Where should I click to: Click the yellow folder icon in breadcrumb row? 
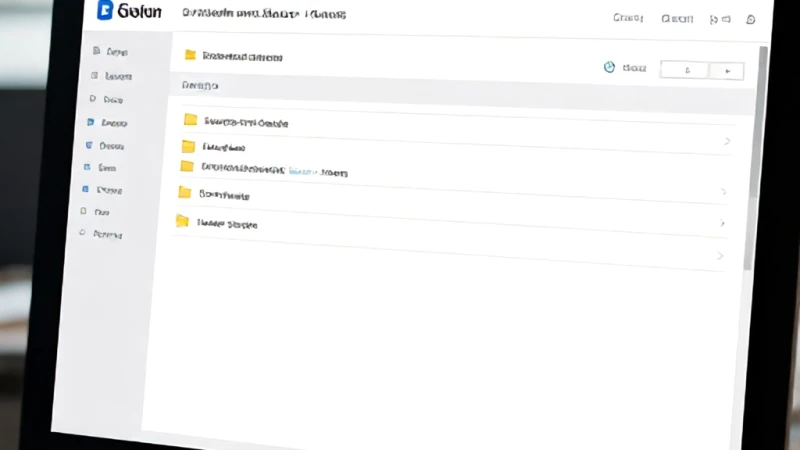pyautogui.click(x=190, y=55)
